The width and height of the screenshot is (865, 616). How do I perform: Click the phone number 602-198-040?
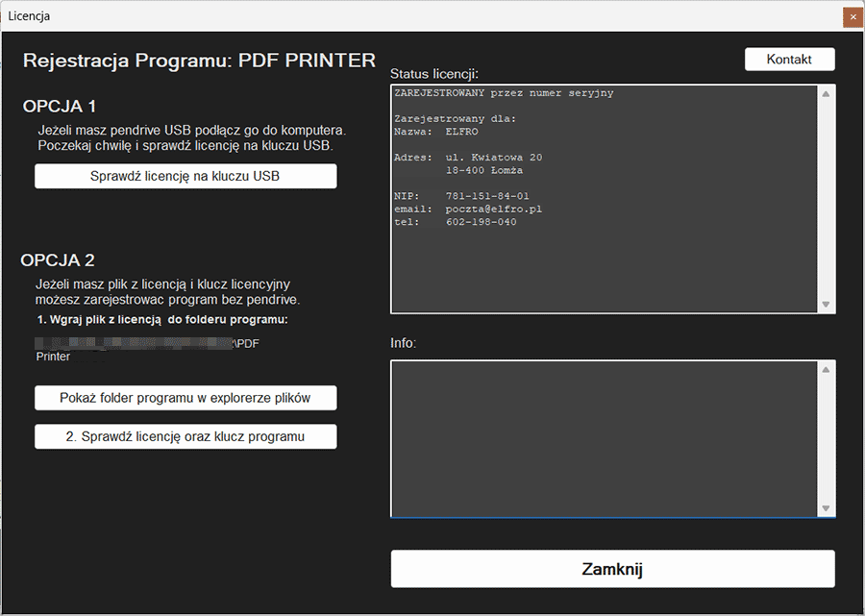pyautogui.click(x=481, y=222)
